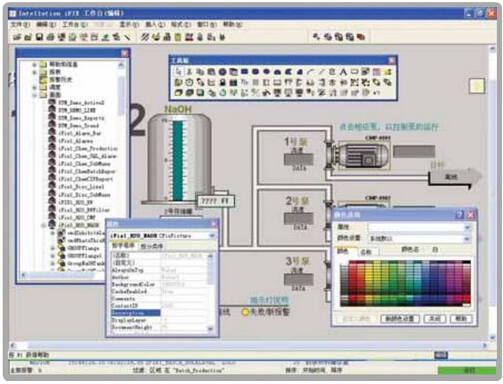Click the help '?' button on the color dialog
Viewport: 503px width, 384px height.
460,215
